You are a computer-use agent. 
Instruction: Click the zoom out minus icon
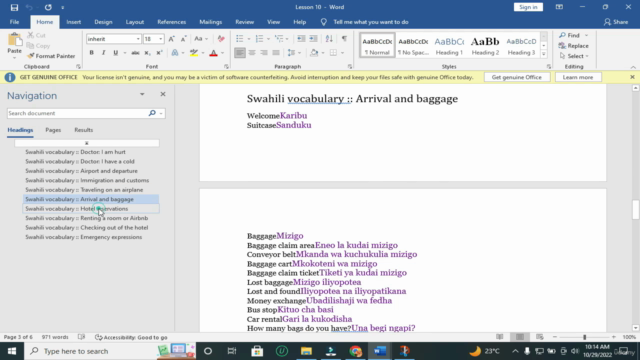[555, 337]
